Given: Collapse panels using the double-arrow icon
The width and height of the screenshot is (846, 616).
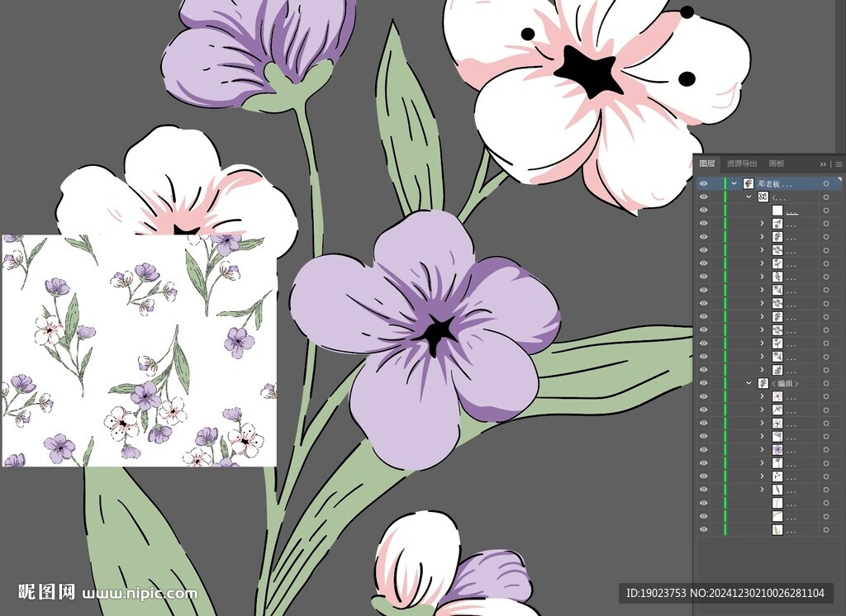Looking at the screenshot, I should [x=823, y=164].
